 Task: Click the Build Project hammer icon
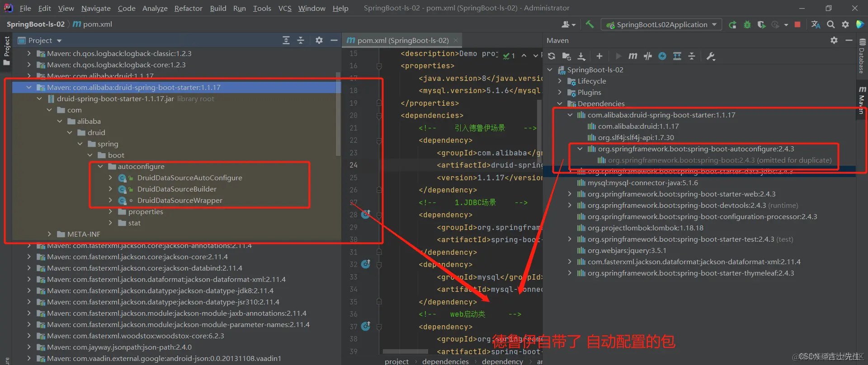(x=590, y=24)
